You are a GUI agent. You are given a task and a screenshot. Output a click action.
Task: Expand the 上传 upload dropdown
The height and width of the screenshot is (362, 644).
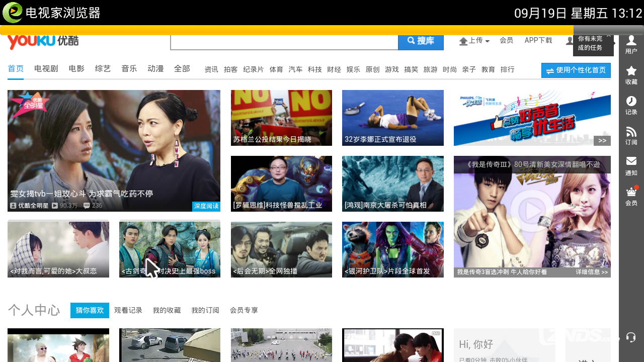474,41
